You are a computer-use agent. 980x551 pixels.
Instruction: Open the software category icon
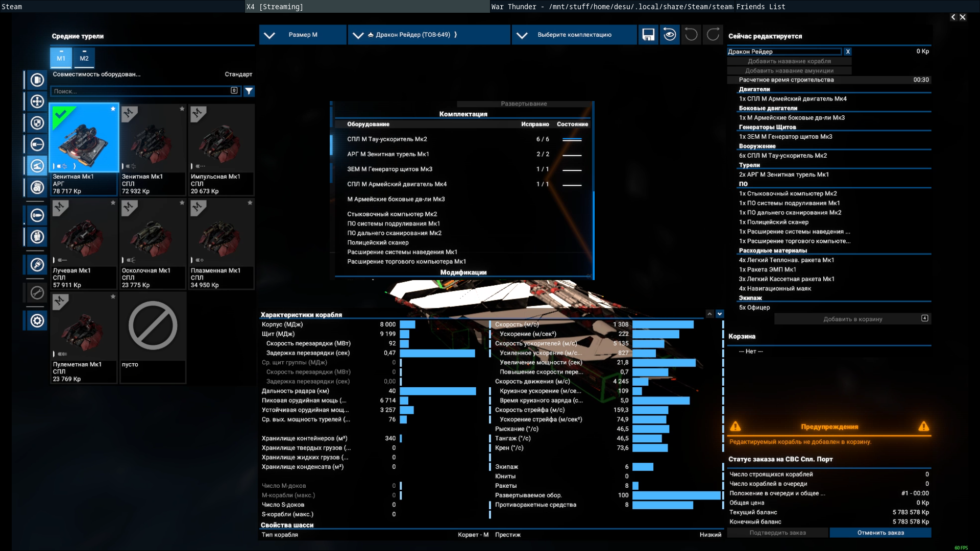[x=37, y=187]
